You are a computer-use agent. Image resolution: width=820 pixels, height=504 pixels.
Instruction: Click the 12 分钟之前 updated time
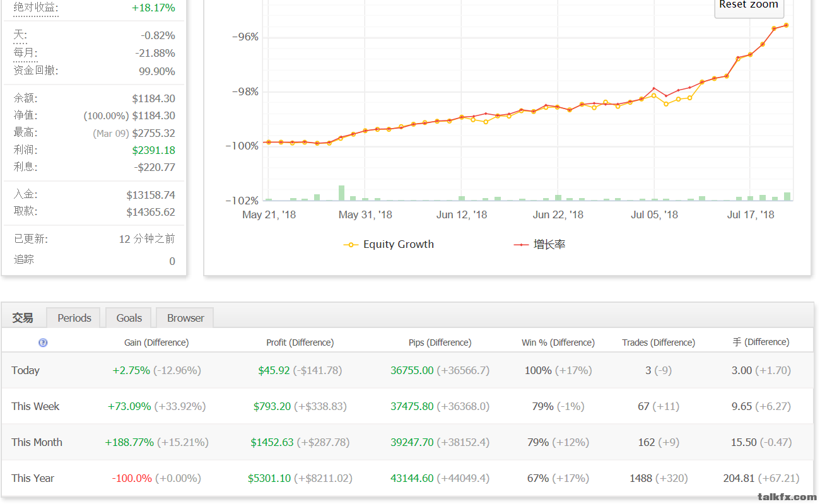pos(147,239)
